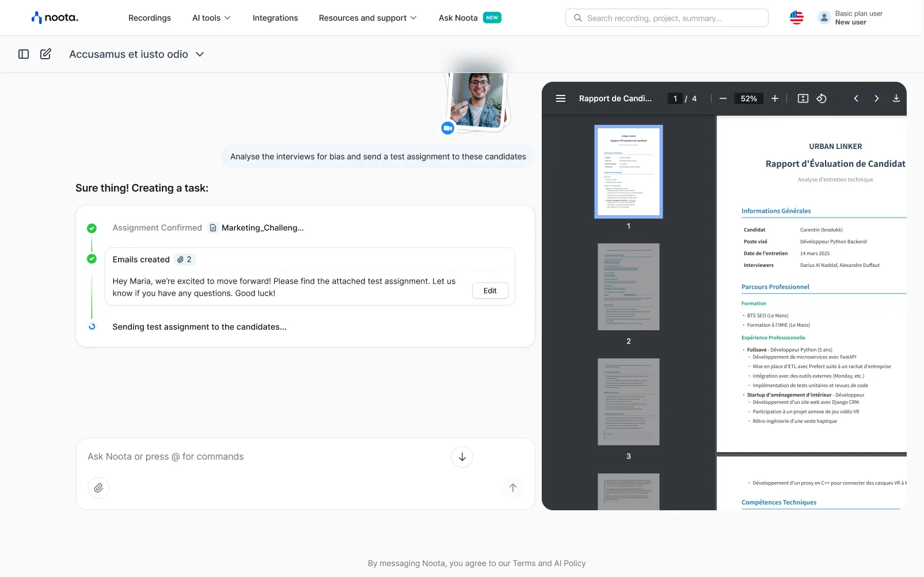Click the scroll-to-bottom arrow in chat
Image resolution: width=924 pixels, height=577 pixels.
[462, 456]
